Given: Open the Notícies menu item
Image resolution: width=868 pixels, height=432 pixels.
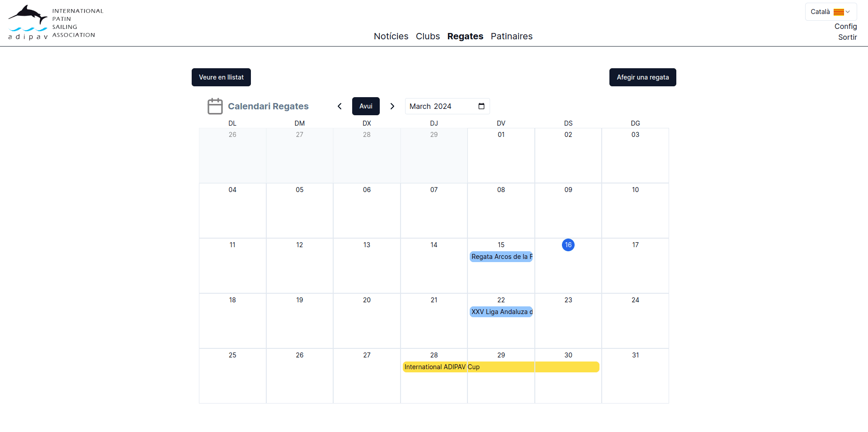Looking at the screenshot, I should click(x=391, y=36).
